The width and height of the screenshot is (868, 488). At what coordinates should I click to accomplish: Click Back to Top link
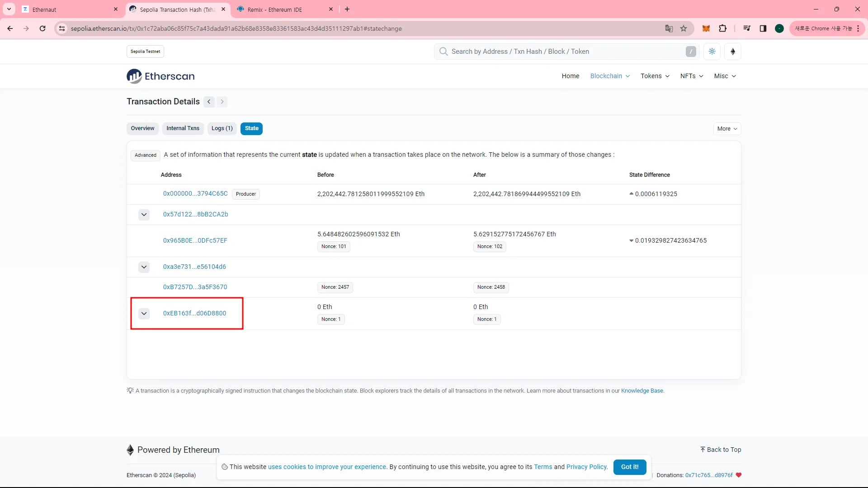[x=721, y=450]
